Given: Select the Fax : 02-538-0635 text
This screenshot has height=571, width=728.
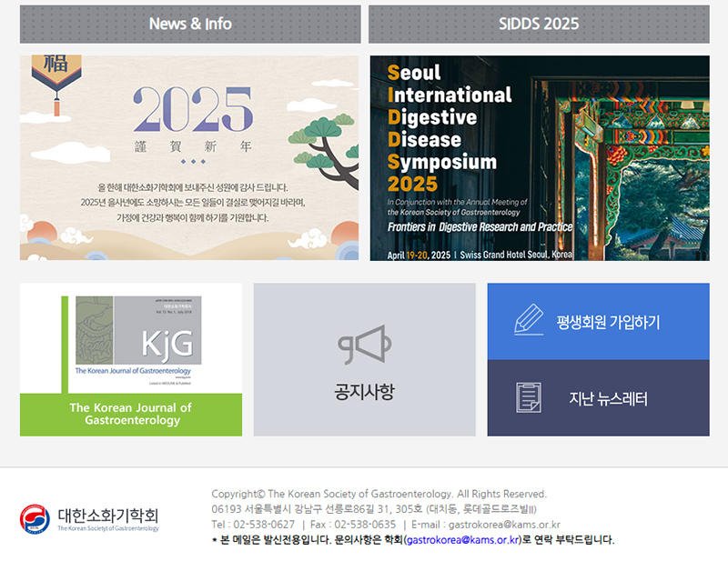Looking at the screenshot, I should point(353,525).
